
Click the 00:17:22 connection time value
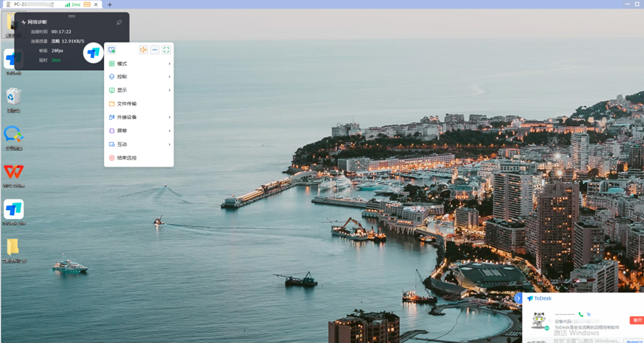61,32
